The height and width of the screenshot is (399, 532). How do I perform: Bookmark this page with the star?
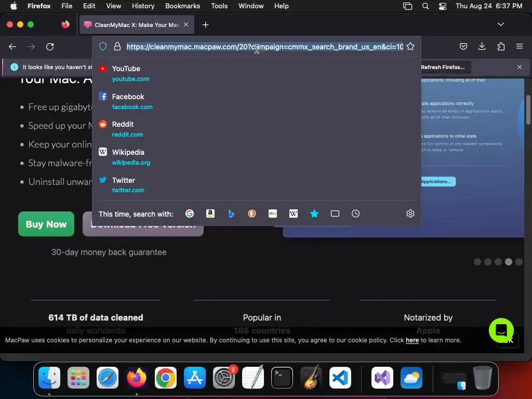(x=410, y=46)
